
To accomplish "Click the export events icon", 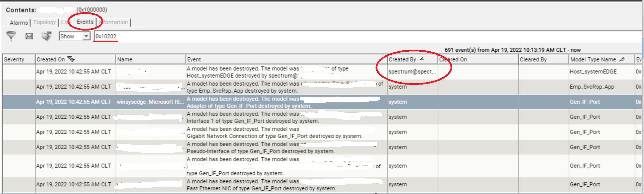I will (46, 36).
